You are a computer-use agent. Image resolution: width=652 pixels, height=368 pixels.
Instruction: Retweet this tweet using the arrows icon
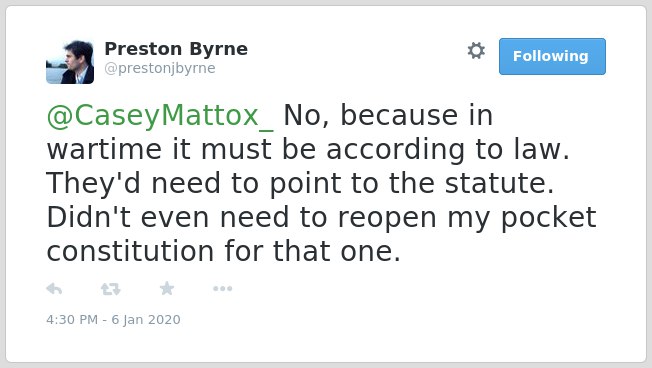(111, 289)
